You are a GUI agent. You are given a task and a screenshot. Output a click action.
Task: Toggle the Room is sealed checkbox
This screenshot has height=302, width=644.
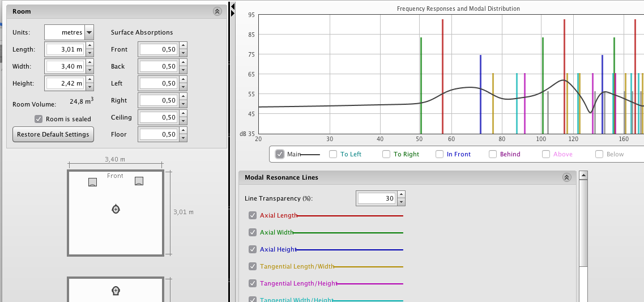tap(39, 119)
